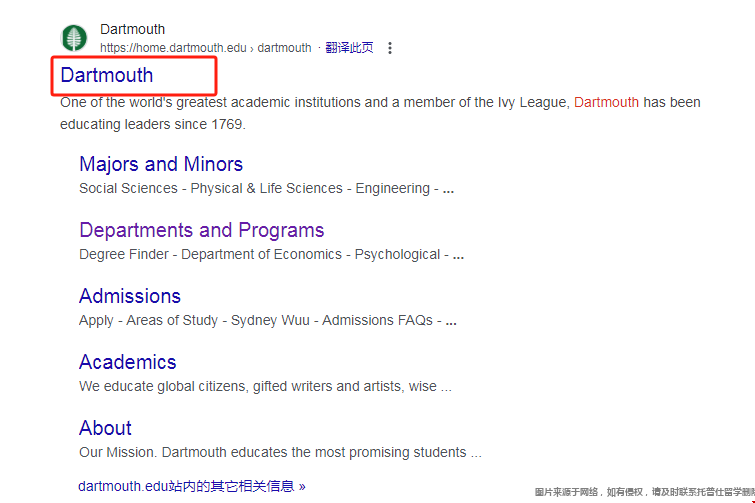The height and width of the screenshot is (503, 755).
Task: Click the Social Sciences snippet text
Action: pos(128,188)
